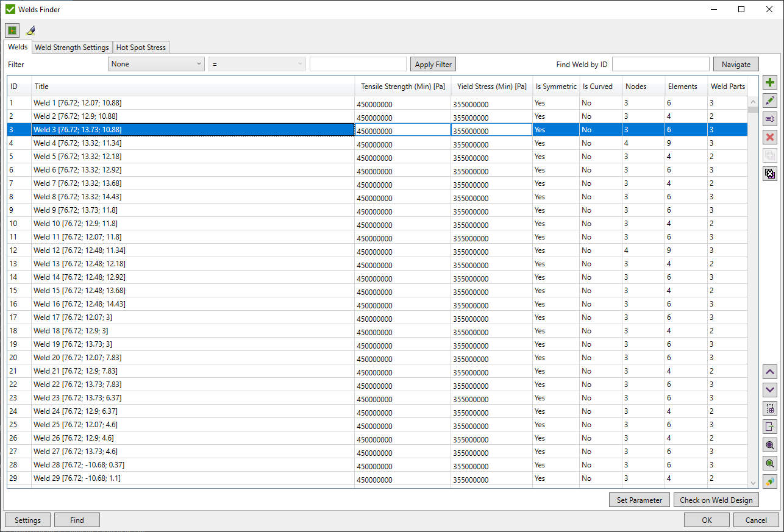Toggle the green grid toolbar button
Viewport: 784px width, 532px height.
click(x=12, y=30)
